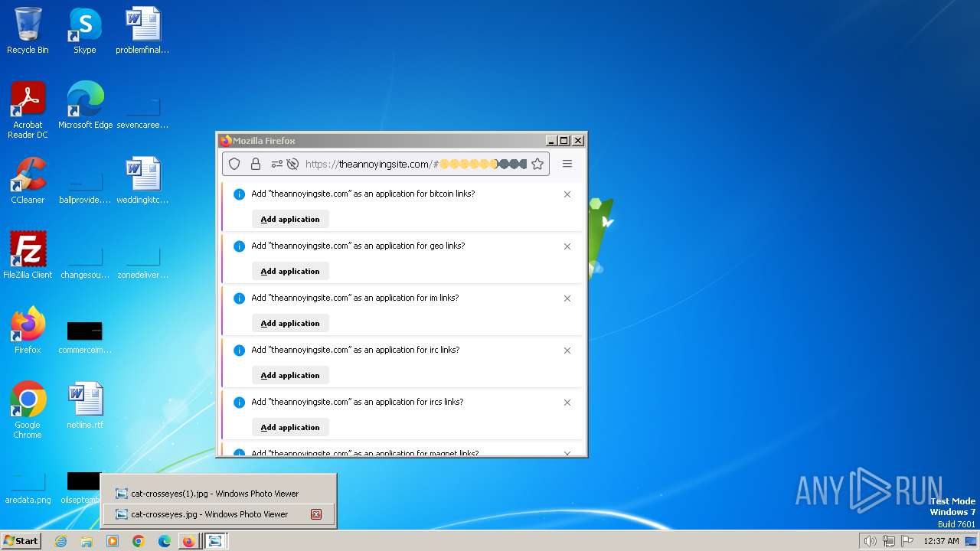Open the Firefox hamburger menu

pyautogui.click(x=567, y=164)
